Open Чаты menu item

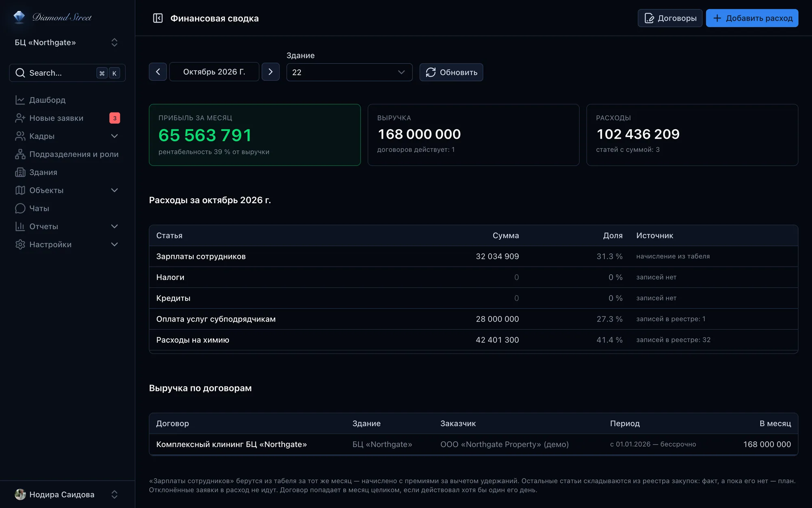(x=67, y=208)
